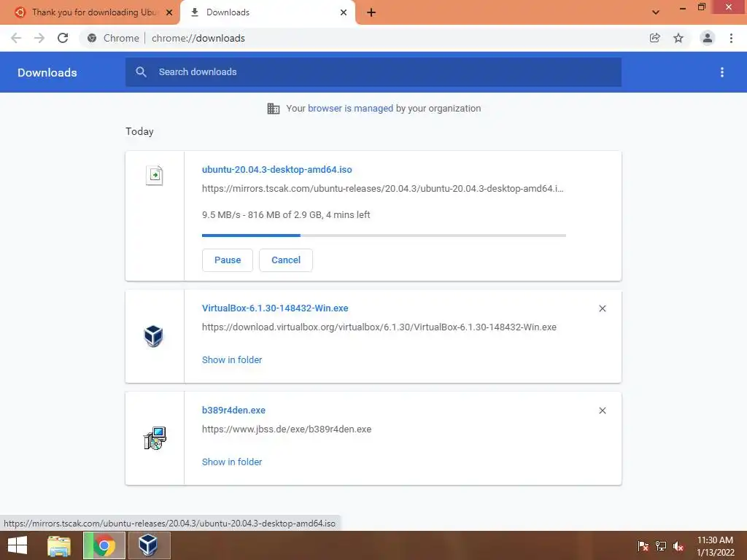Open File Explorer from taskbar
The height and width of the screenshot is (560, 747).
59,545
